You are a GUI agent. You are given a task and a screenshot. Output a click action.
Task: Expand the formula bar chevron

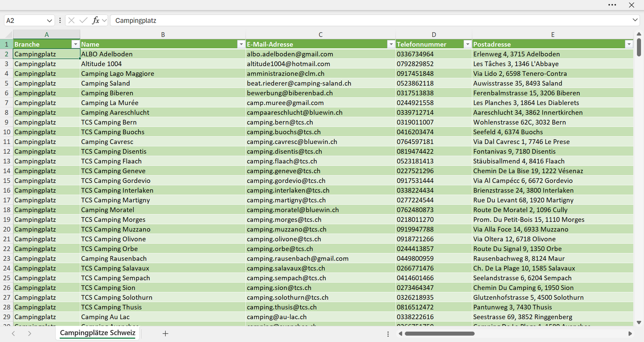(x=635, y=20)
